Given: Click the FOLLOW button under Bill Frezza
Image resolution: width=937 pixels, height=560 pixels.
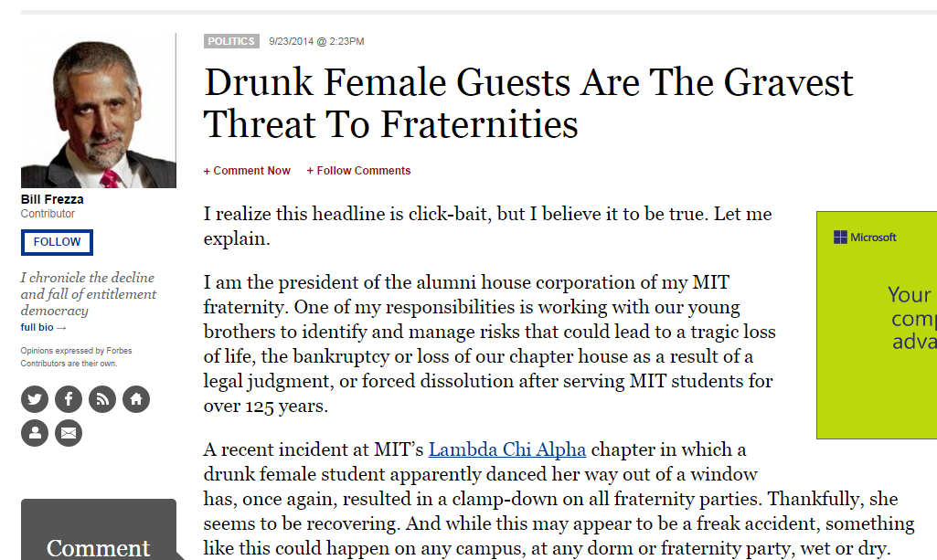Looking at the screenshot, I should 57,242.
